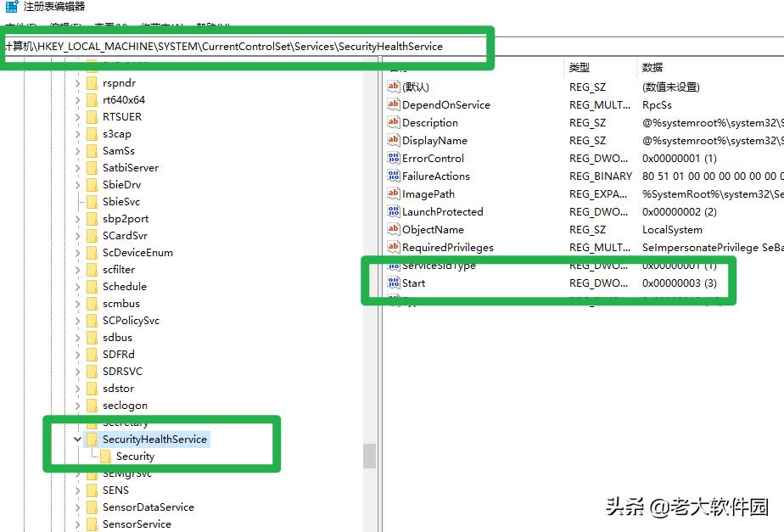Click the RTSUER folder icon

coord(92,117)
